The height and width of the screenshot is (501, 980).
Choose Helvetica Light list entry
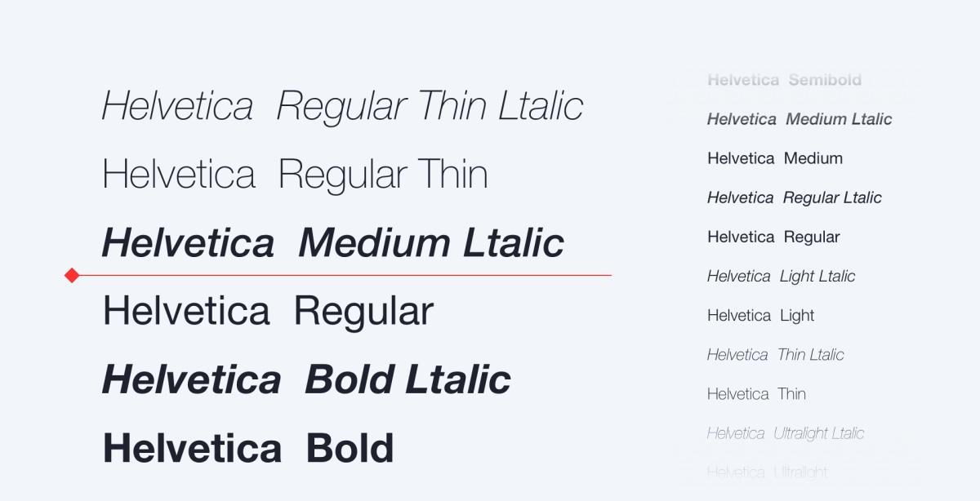click(761, 316)
